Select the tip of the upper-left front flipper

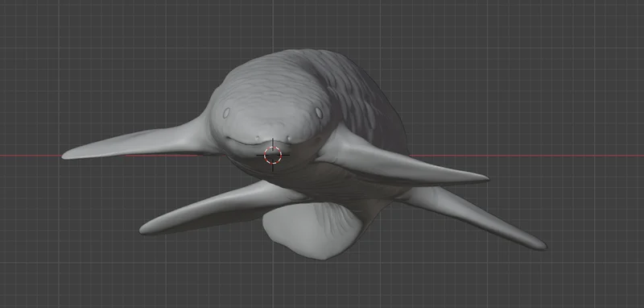[68, 155]
